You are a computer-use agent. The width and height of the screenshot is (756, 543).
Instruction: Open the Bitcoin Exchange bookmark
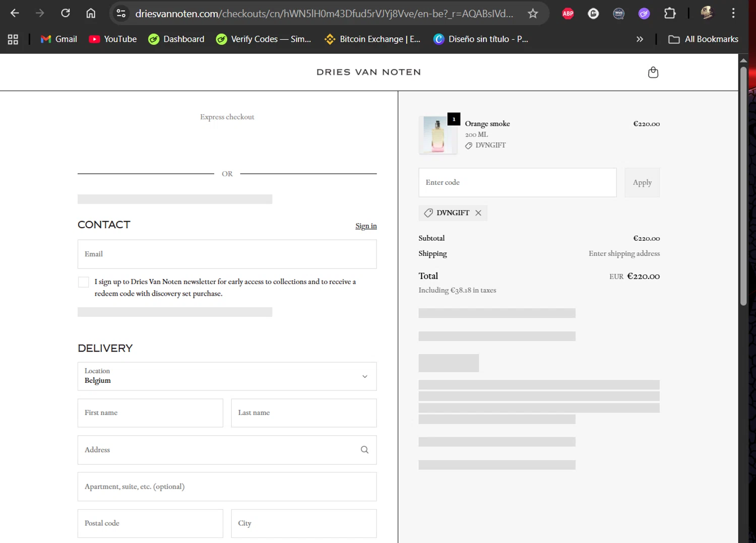coord(372,39)
